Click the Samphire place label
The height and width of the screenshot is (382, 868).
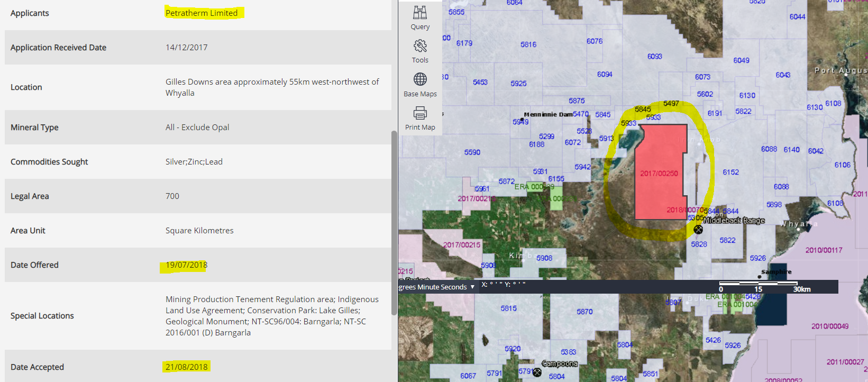776,271
